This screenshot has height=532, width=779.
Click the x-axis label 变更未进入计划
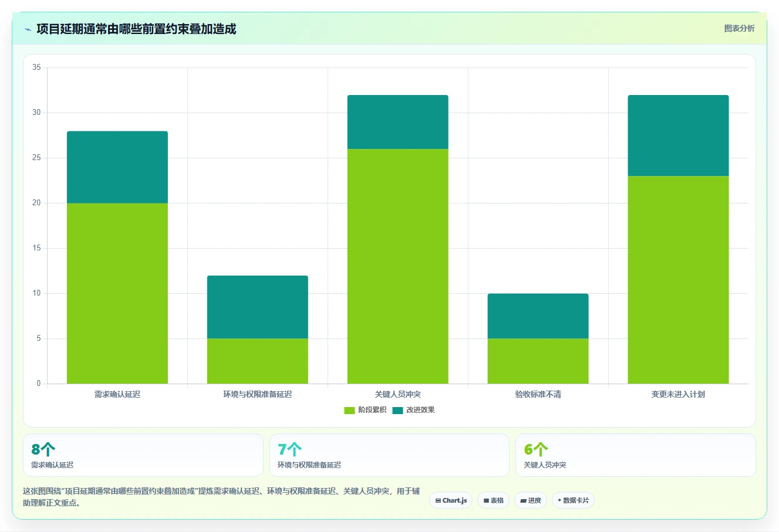679,394
